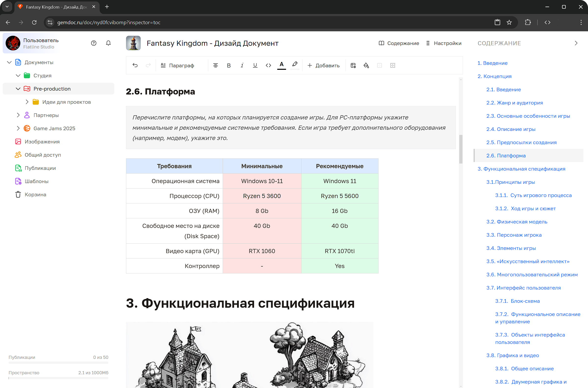The width and height of the screenshot is (588, 388).
Task: Toggle underline formatting
Action: 255,65
